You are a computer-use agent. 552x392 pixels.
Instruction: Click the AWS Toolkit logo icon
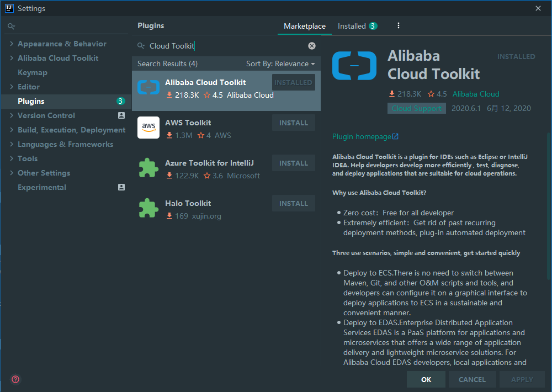point(148,128)
